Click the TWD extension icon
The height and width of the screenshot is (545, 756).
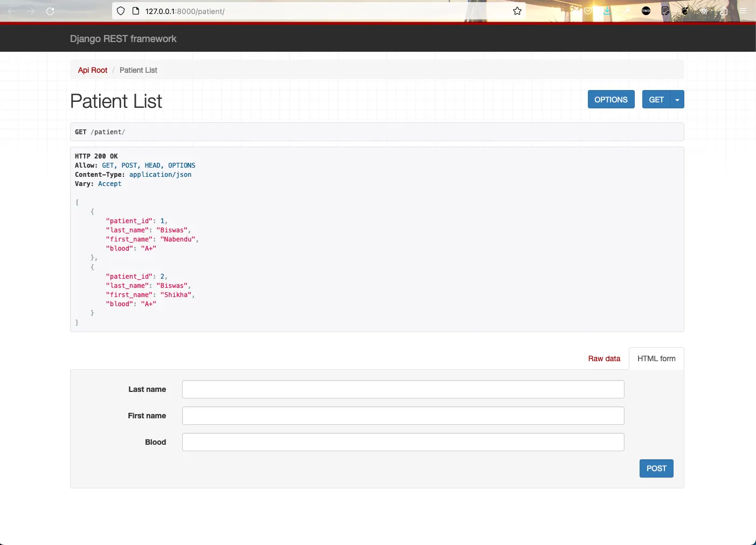coord(646,11)
